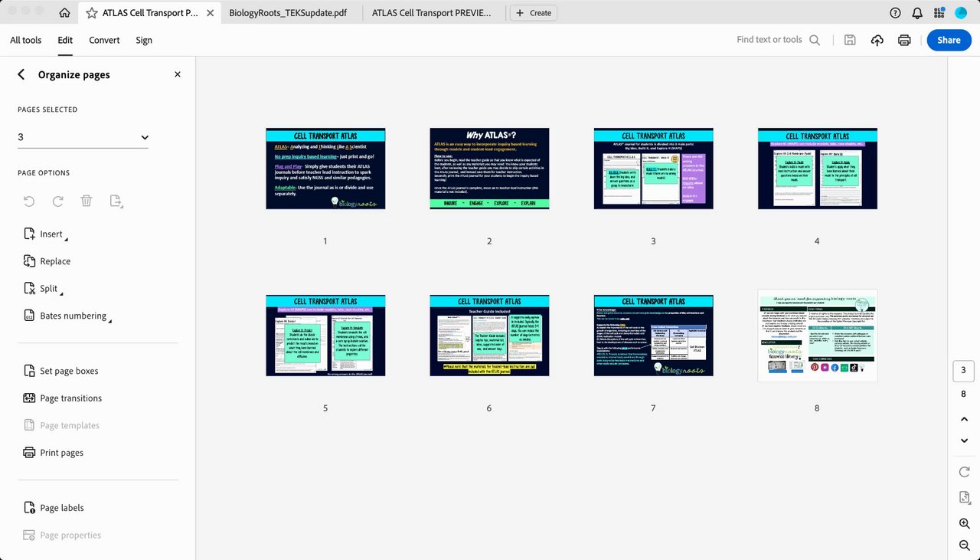Open the user profile avatar
The width and height of the screenshot is (980, 560).
pos(961,13)
